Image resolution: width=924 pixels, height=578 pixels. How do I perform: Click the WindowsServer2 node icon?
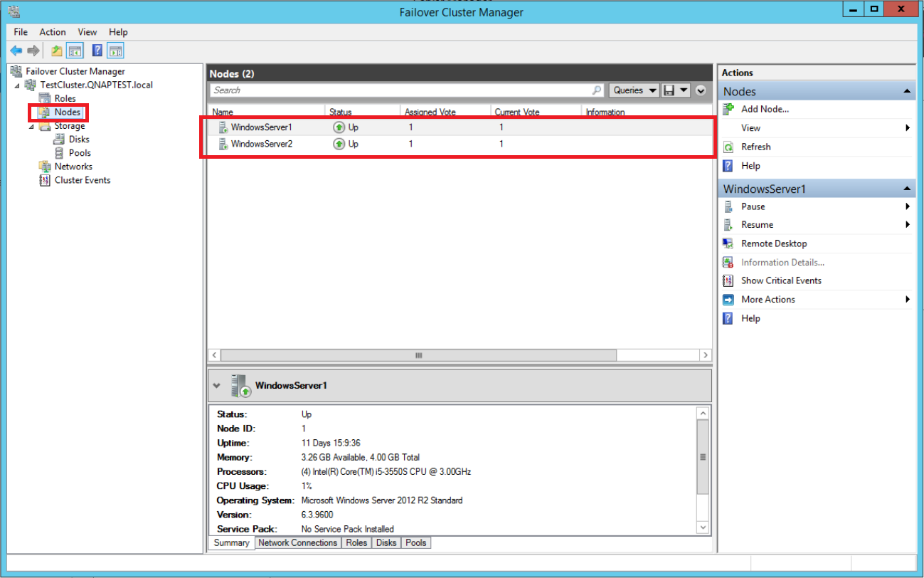(223, 144)
